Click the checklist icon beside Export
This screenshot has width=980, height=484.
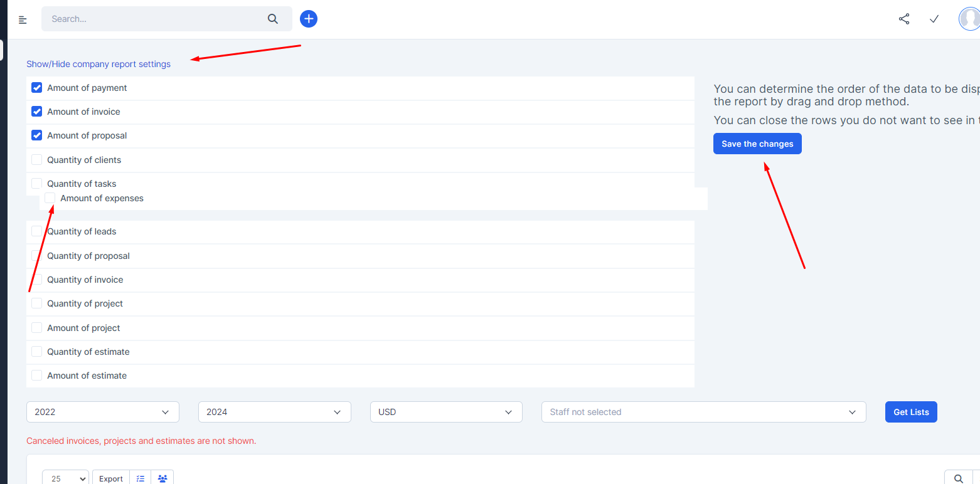point(141,478)
